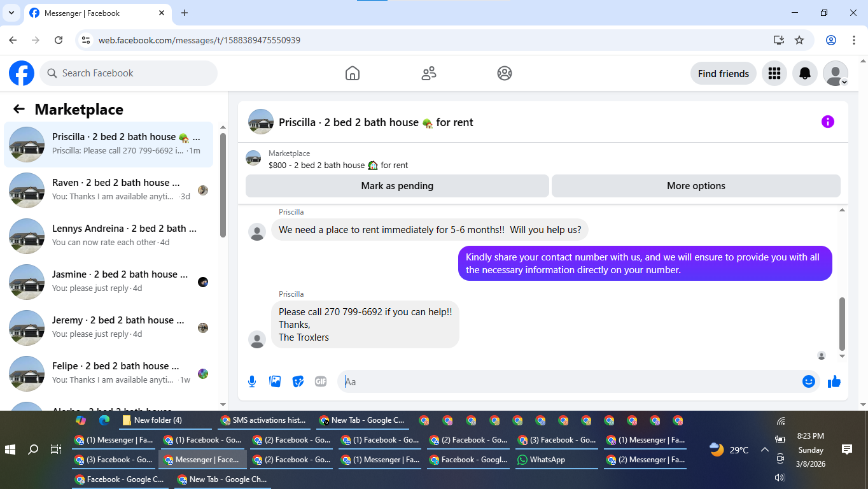This screenshot has width=868, height=489.
Task: Open Jeremy's conversation
Action: point(109,328)
